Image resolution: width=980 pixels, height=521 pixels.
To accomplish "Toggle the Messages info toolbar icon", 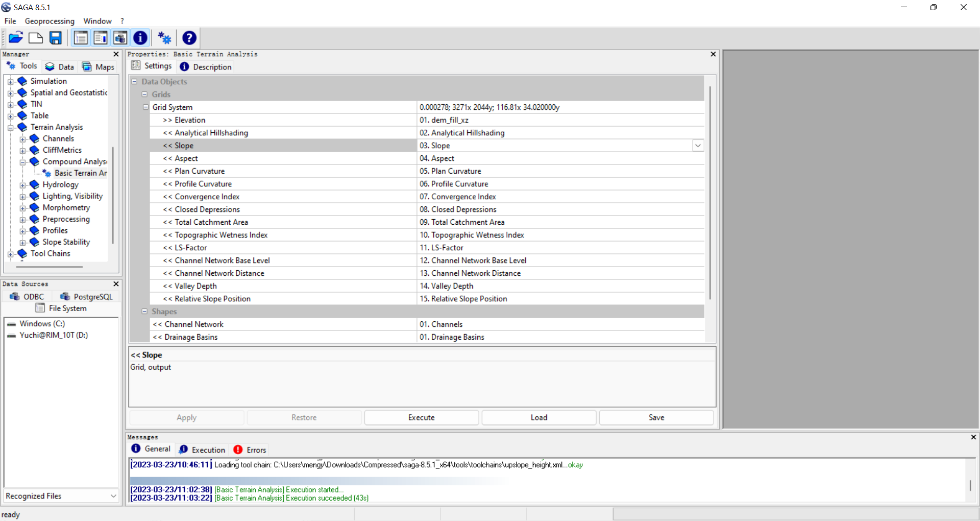I will 140,38.
